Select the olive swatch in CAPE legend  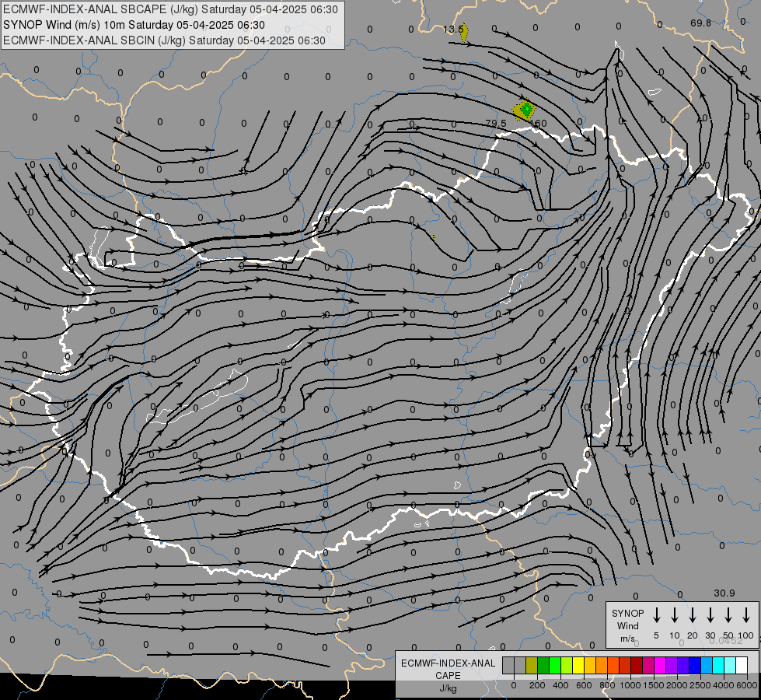tap(532, 665)
